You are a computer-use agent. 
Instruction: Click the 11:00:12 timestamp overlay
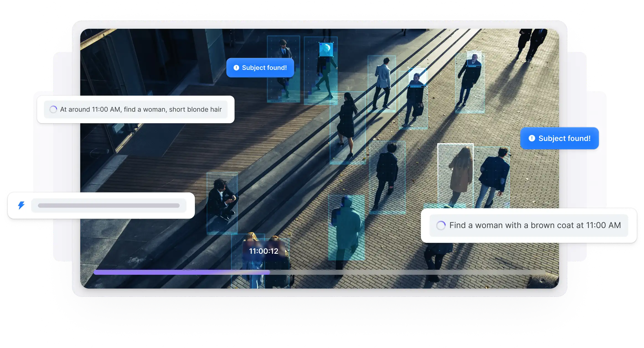(x=263, y=251)
